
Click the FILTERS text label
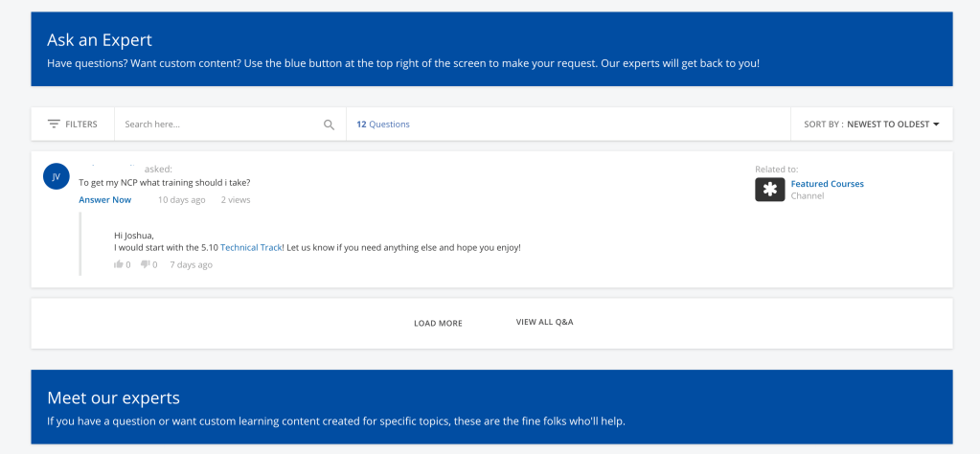[81, 125]
